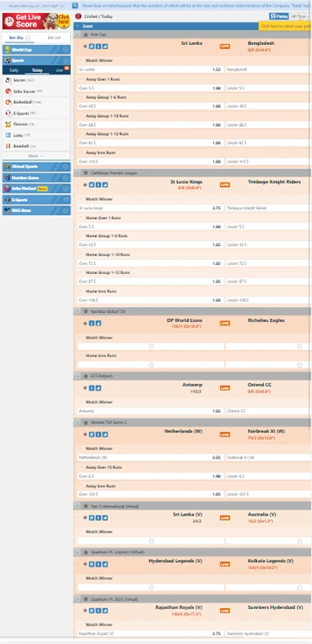Open the Bet List tab
The width and height of the screenshot is (312, 644).
[54, 38]
